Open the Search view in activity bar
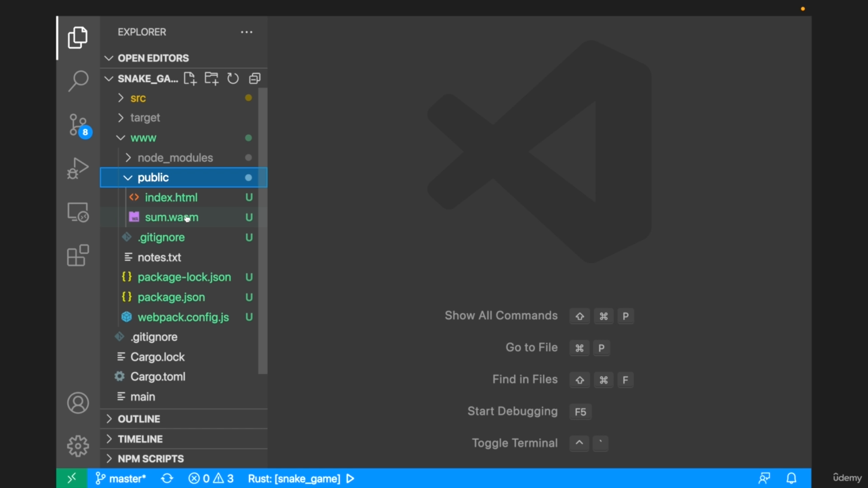 pos(78,81)
